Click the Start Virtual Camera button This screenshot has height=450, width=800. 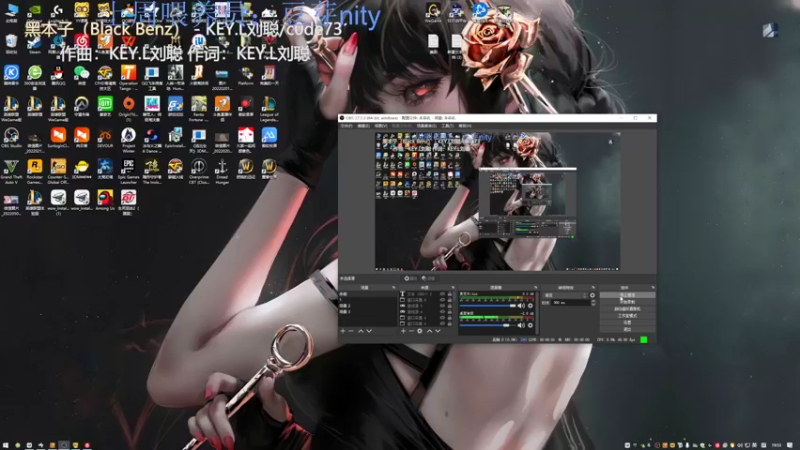click(x=627, y=309)
